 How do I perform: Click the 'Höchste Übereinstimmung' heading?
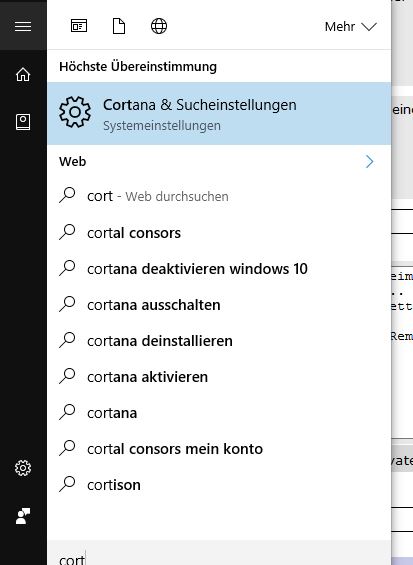(138, 67)
